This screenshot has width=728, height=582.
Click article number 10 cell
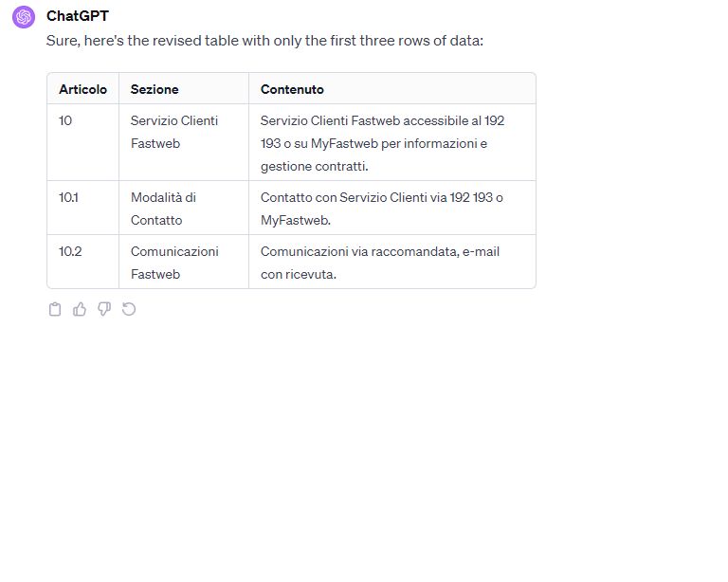65,120
